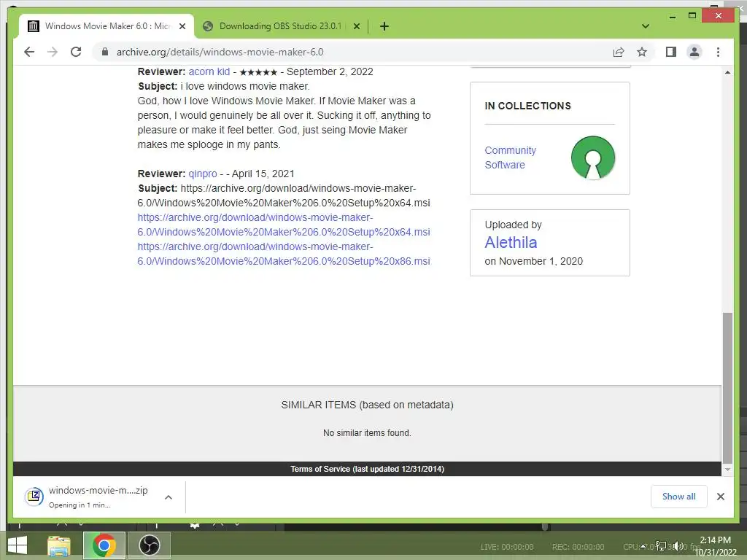Open the Setup x86.msi download link
The height and width of the screenshot is (560, 747).
tap(284, 254)
